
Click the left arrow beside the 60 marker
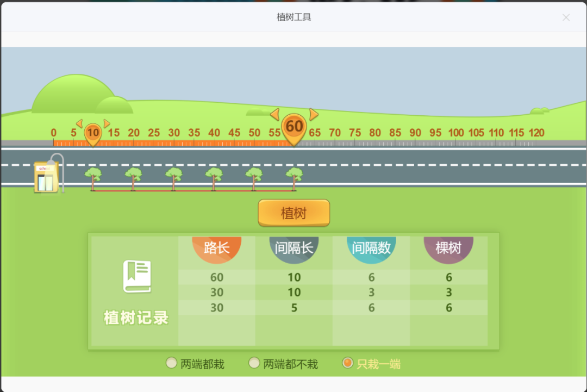coord(275,115)
